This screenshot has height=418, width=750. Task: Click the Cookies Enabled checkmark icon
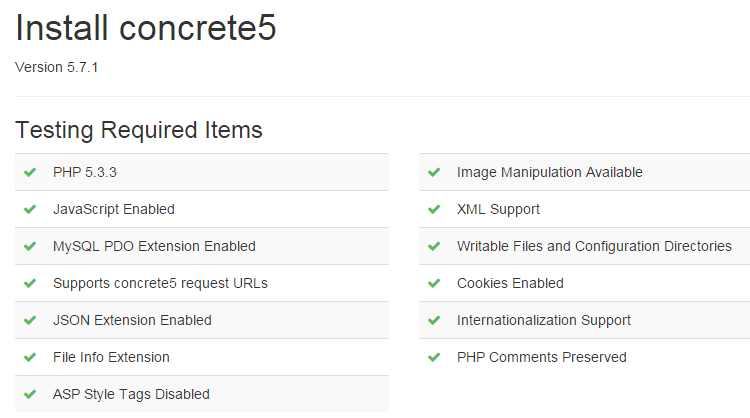click(434, 283)
